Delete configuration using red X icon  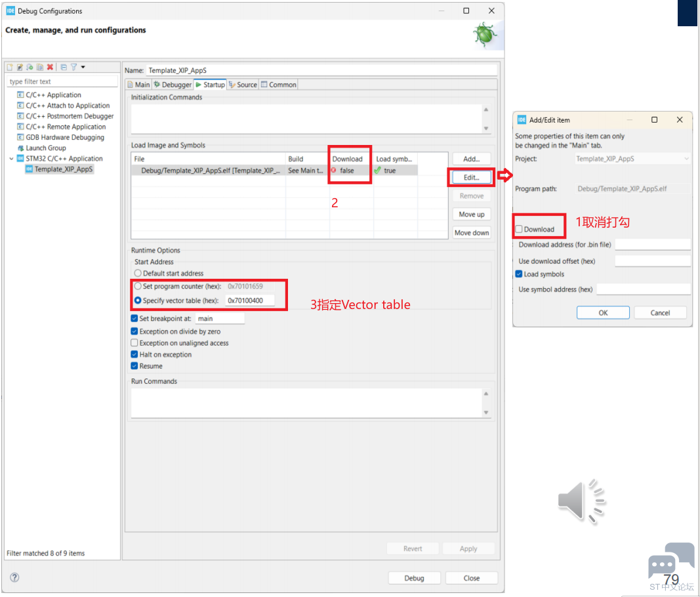tap(50, 67)
